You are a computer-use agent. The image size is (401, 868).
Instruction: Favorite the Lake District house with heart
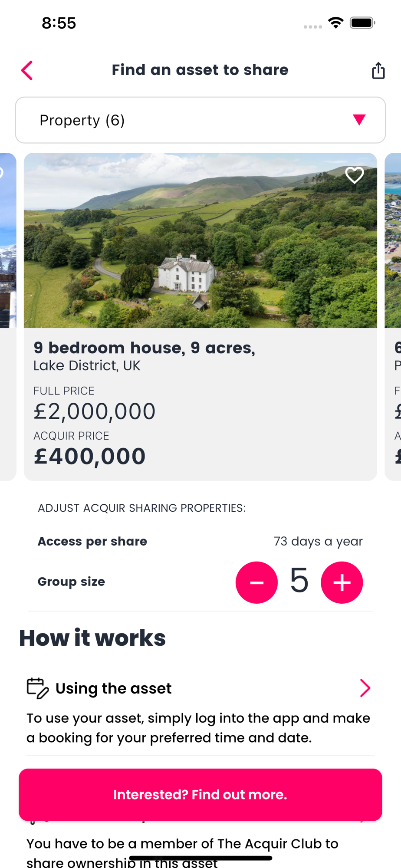[354, 175]
